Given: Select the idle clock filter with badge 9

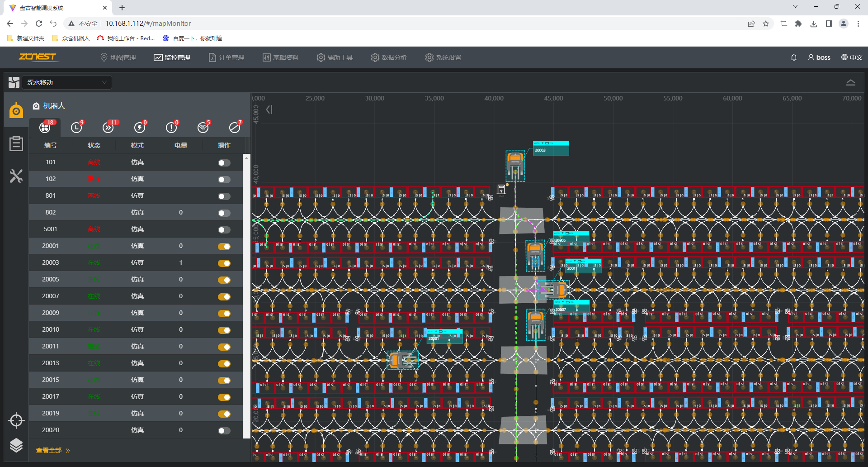Looking at the screenshot, I should [x=77, y=127].
